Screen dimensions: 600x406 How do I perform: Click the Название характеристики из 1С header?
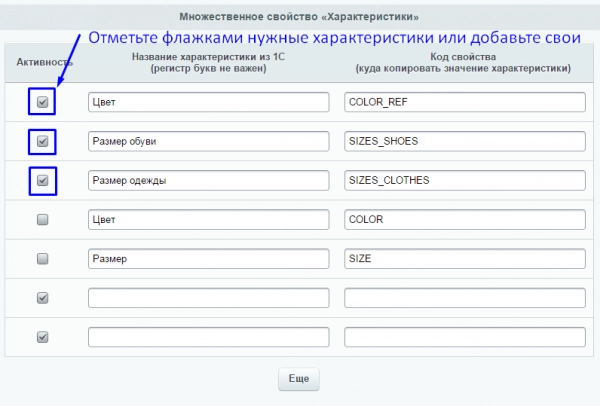pos(209,62)
